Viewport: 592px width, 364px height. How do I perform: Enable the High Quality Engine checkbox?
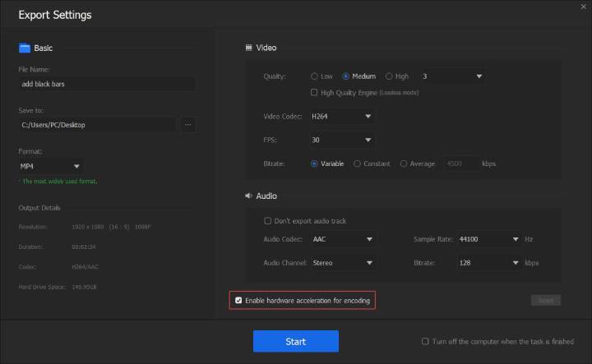pyautogui.click(x=315, y=93)
